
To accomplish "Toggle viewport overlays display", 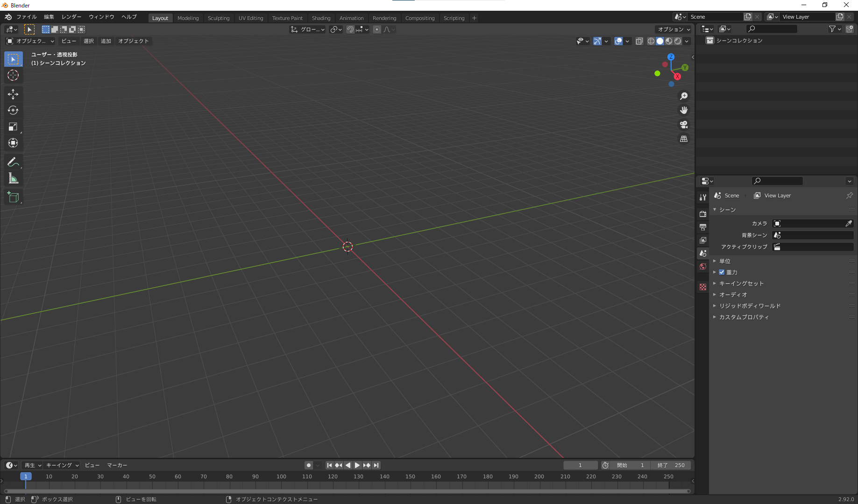I will [x=618, y=41].
